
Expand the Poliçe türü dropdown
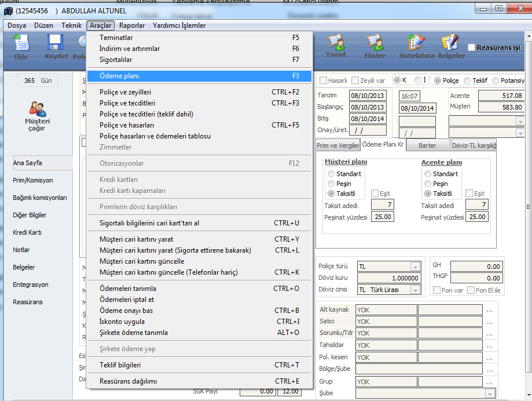(414, 267)
